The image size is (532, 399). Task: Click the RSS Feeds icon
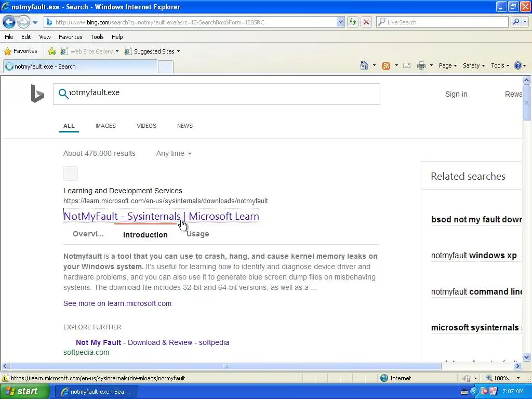pos(386,66)
